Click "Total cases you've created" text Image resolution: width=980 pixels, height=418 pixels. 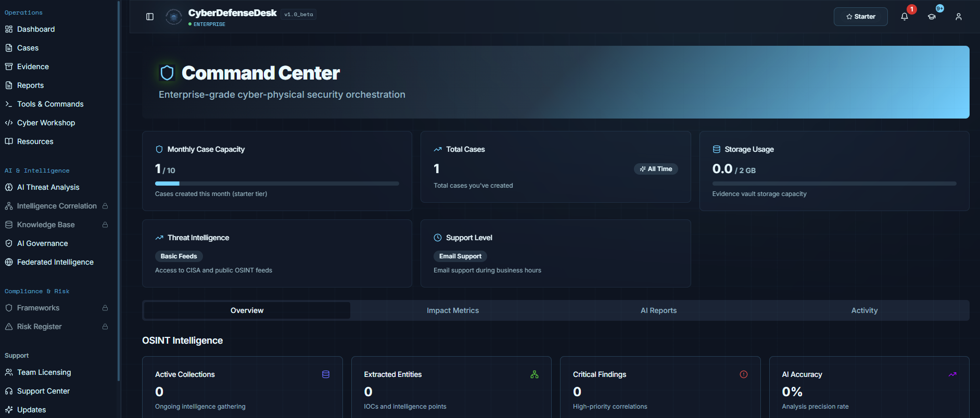point(473,186)
